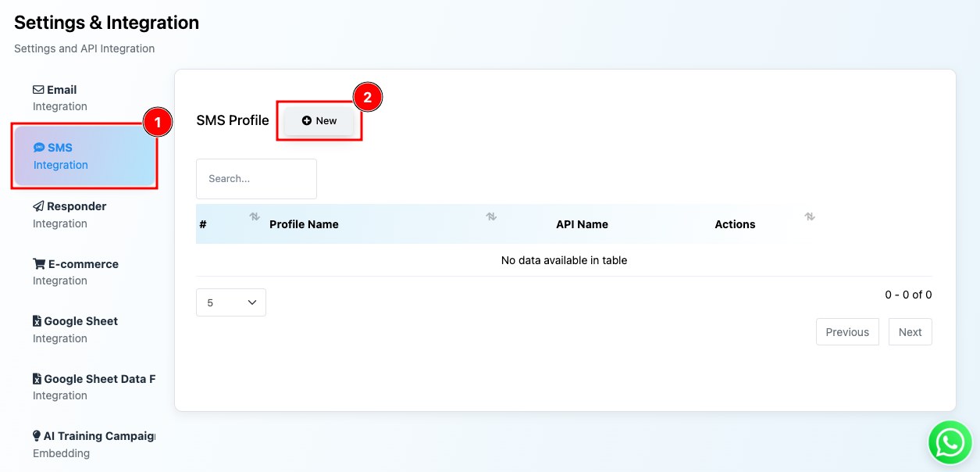Click the Actions column header text

[x=735, y=224]
